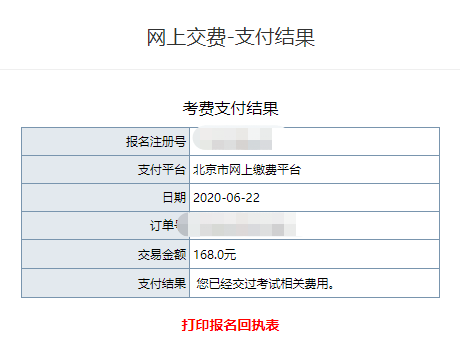Click empty area of the 支付结果 value cell
460x362 pixels.
click(x=387, y=283)
